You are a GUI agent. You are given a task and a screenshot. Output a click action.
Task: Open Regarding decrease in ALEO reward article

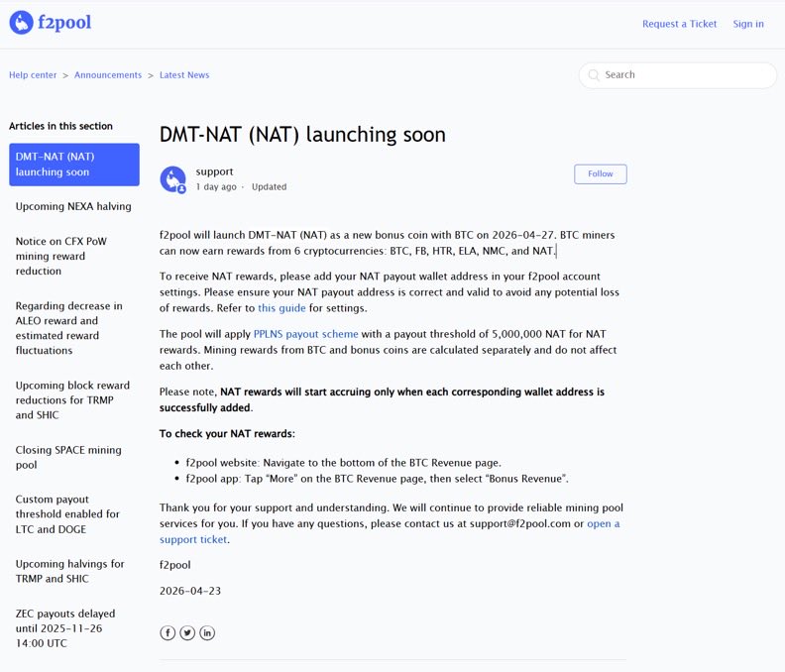69,328
